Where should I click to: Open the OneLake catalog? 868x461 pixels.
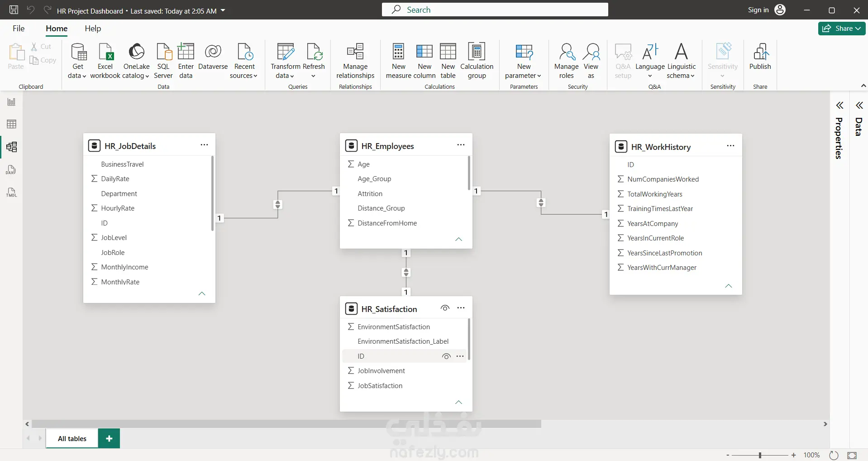point(136,61)
